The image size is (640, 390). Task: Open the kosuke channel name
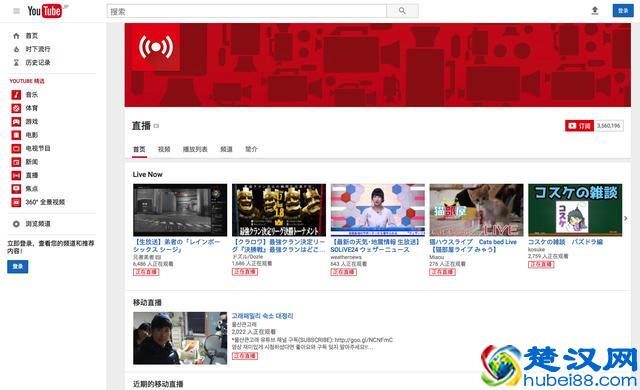coord(536,249)
